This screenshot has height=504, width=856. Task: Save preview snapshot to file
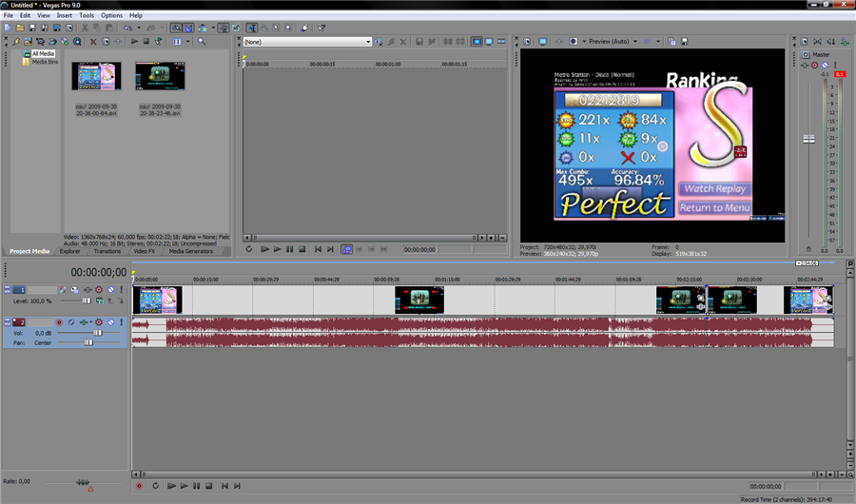point(684,42)
